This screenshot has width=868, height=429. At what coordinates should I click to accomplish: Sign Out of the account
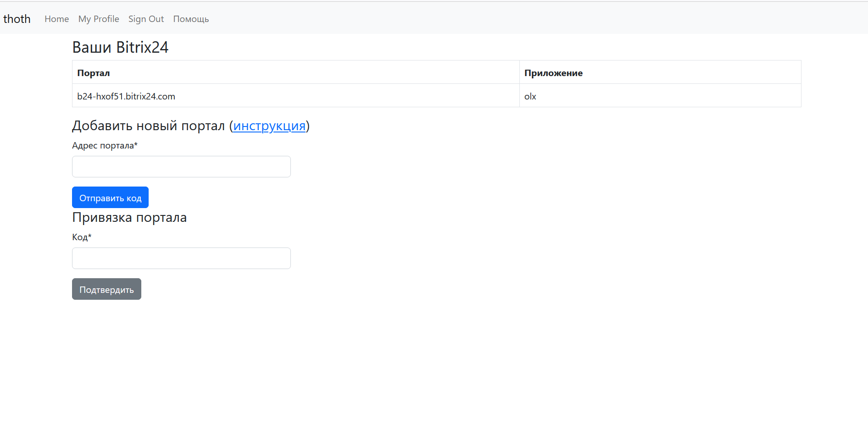tap(146, 19)
